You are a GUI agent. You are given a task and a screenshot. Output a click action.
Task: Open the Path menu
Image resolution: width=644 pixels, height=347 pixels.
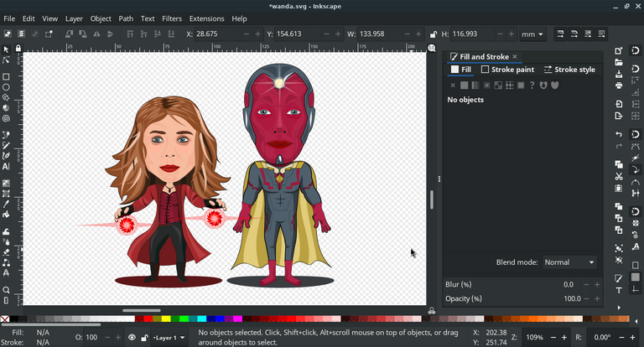[126, 18]
